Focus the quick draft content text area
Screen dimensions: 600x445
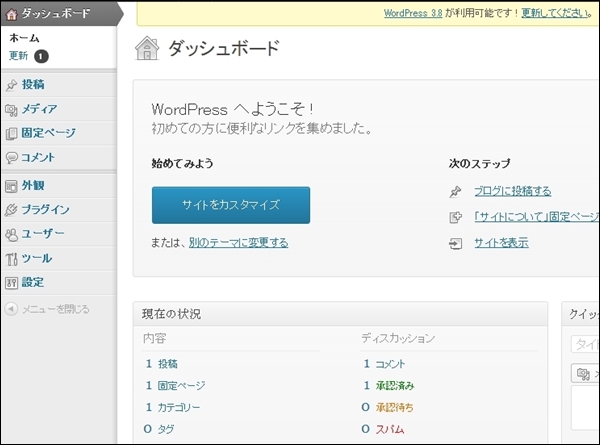[x=585, y=408]
